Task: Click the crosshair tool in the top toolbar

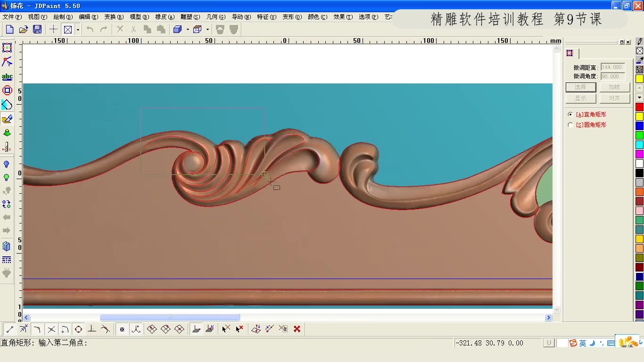Action: (54, 29)
